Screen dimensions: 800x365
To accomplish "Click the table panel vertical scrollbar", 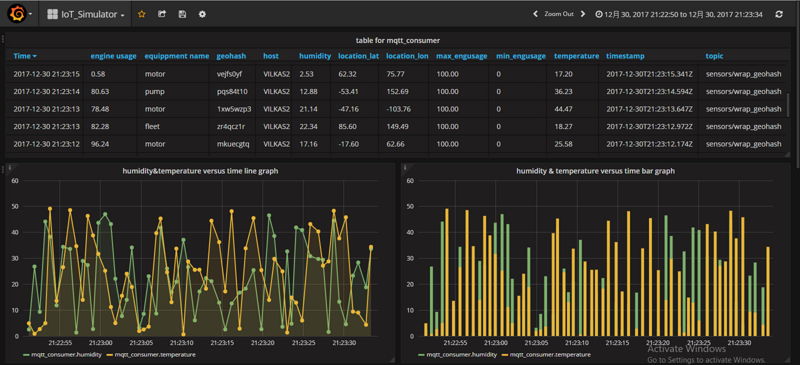I will [x=787, y=105].
